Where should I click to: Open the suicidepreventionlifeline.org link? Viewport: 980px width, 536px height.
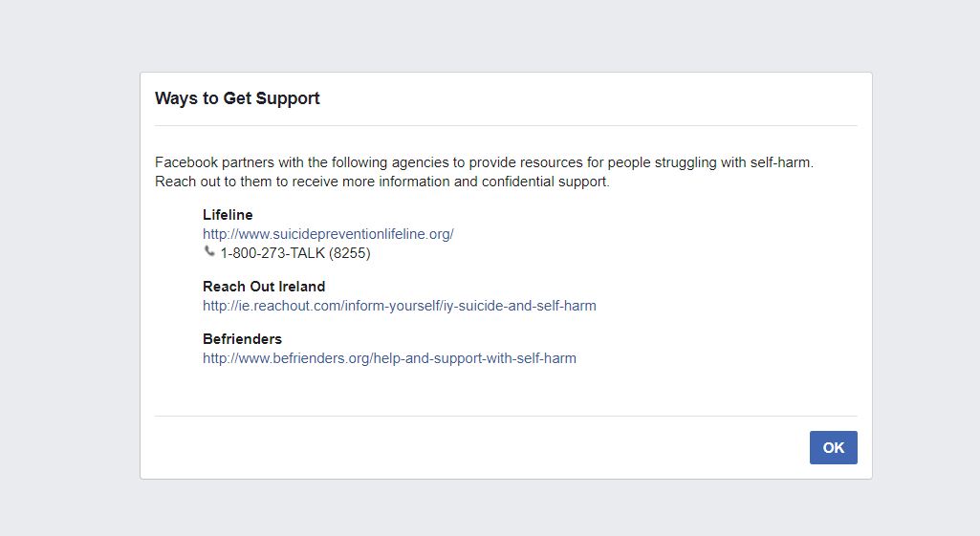(328, 234)
